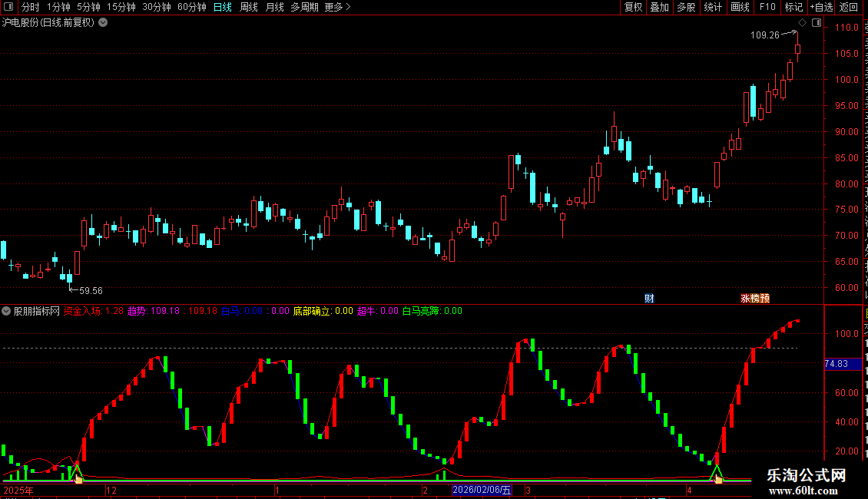Click the 复权 adjustment button
The image size is (868, 499).
(633, 7)
